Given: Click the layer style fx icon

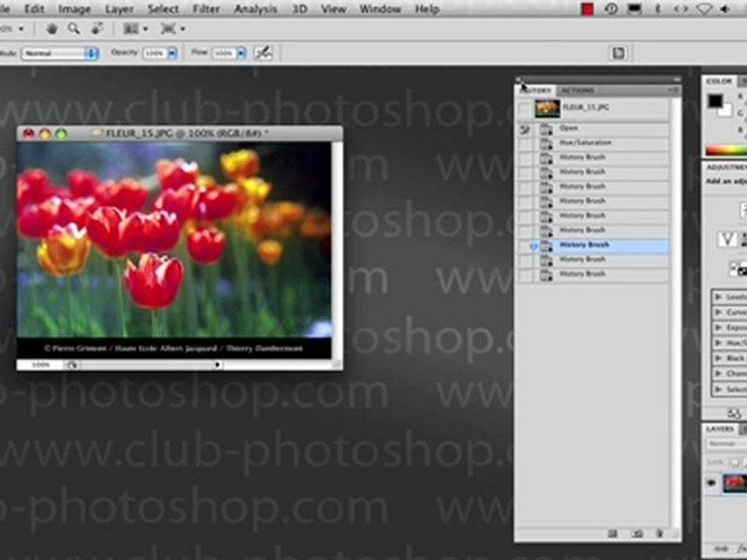Looking at the screenshot, I should tap(742, 549).
